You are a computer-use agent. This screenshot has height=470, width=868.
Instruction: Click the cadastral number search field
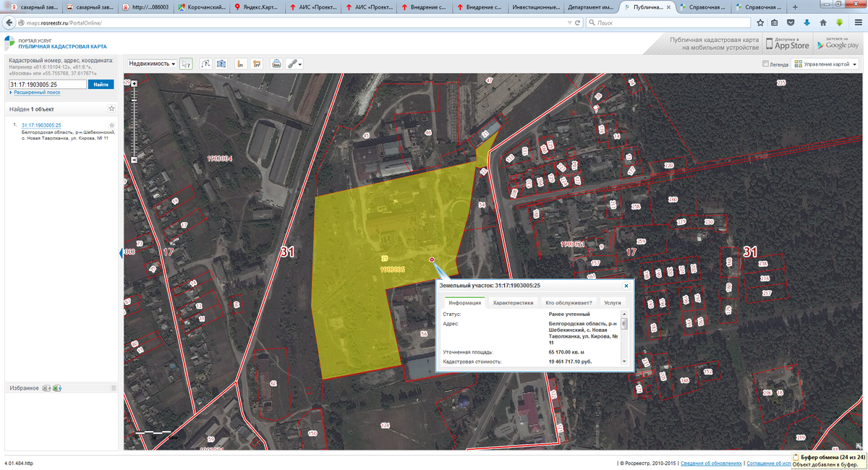48,84
